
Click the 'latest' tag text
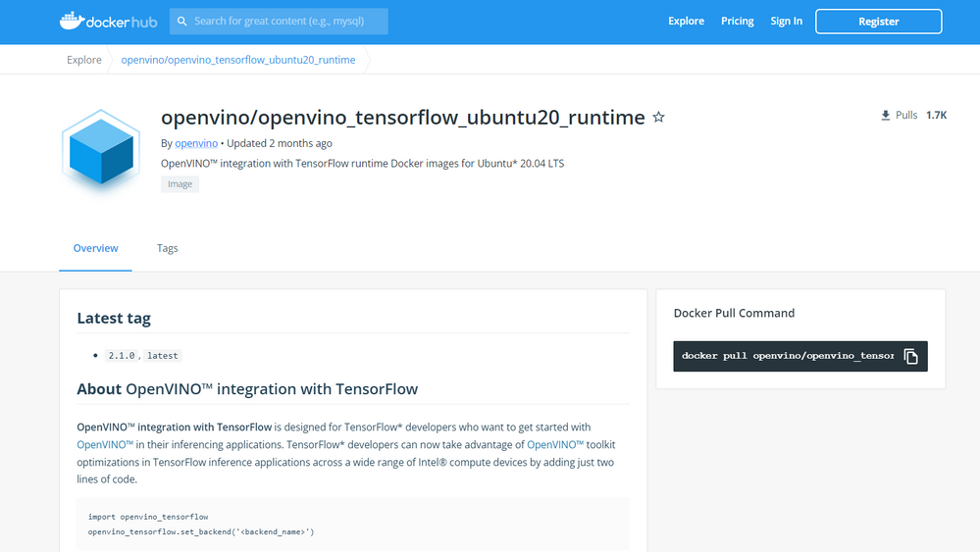163,356
